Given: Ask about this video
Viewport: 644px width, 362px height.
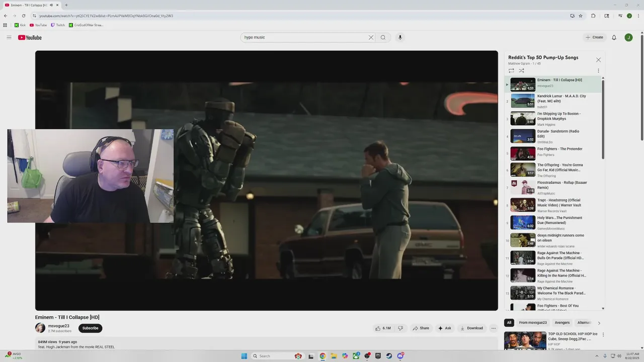Looking at the screenshot, I should coord(444,328).
